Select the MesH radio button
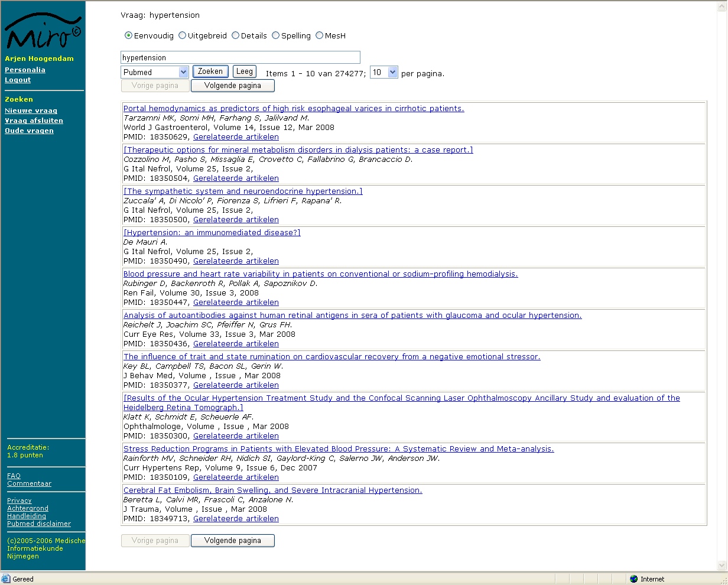Viewport: 728px width, 585px height. tap(319, 35)
